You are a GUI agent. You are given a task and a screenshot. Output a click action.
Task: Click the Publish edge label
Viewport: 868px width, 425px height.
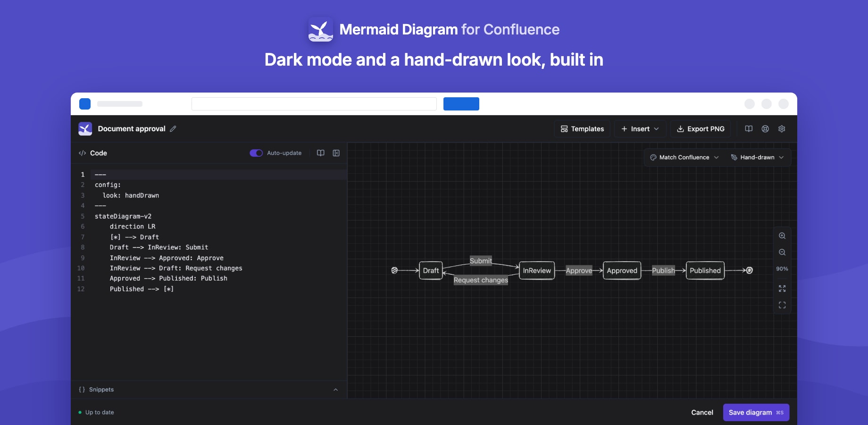663,271
